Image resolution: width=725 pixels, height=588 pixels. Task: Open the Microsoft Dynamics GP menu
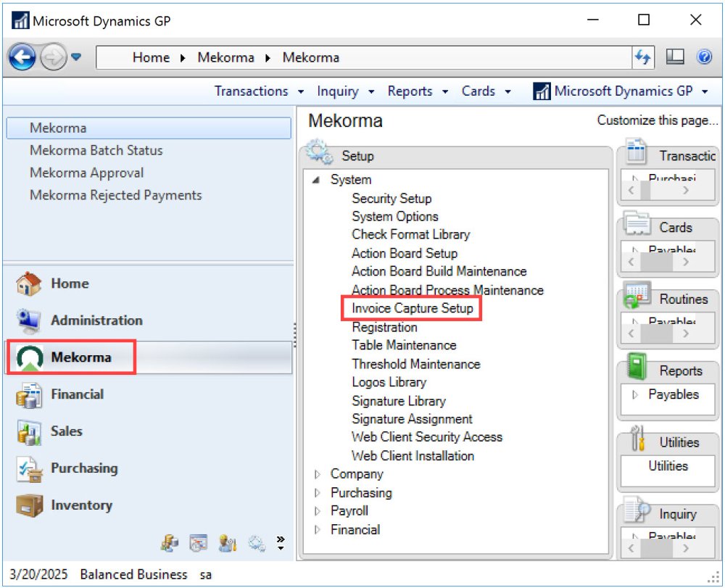pos(621,91)
